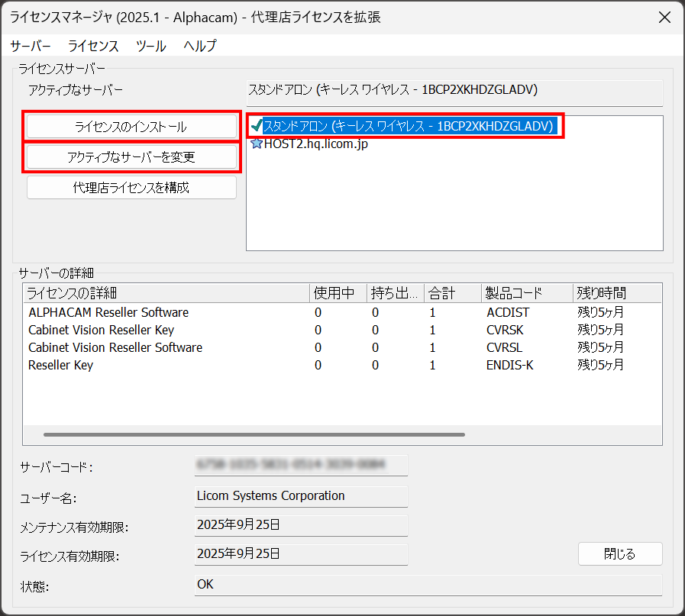This screenshot has width=685, height=616.
Task: Select the スタンドアロン キーレス ワイヤレス server entry
Action: (409, 126)
